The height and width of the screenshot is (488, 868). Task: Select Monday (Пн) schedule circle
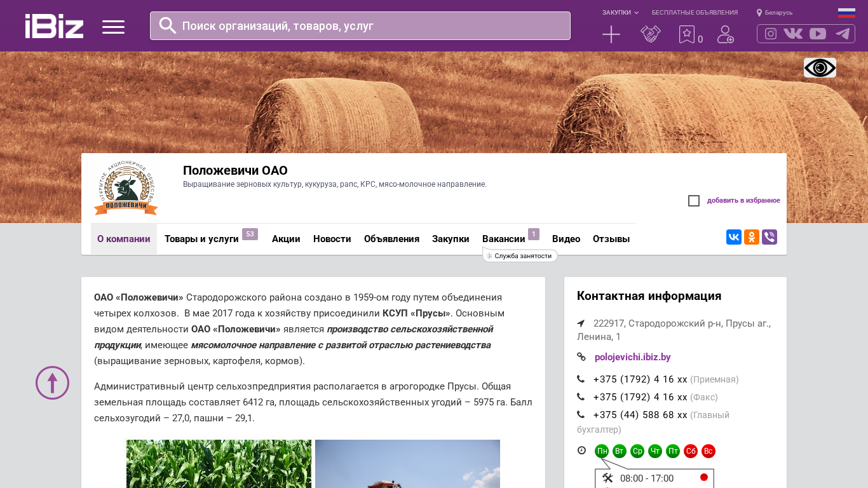tap(602, 451)
